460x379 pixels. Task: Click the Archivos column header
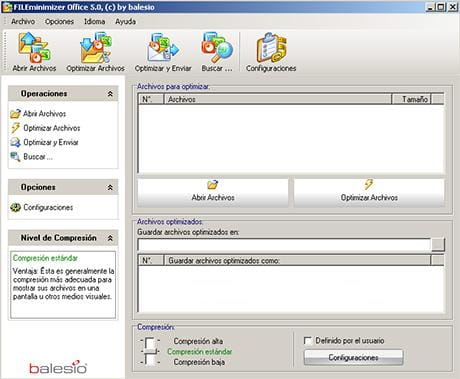278,99
